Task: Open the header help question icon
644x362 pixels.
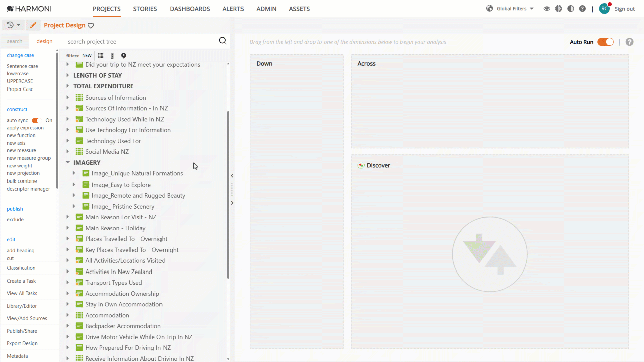Action: pos(582,9)
